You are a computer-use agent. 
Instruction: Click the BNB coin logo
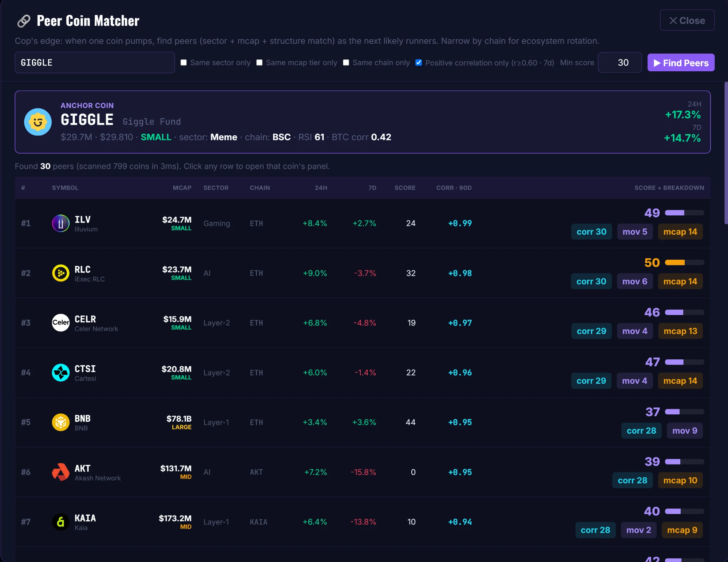(61, 422)
